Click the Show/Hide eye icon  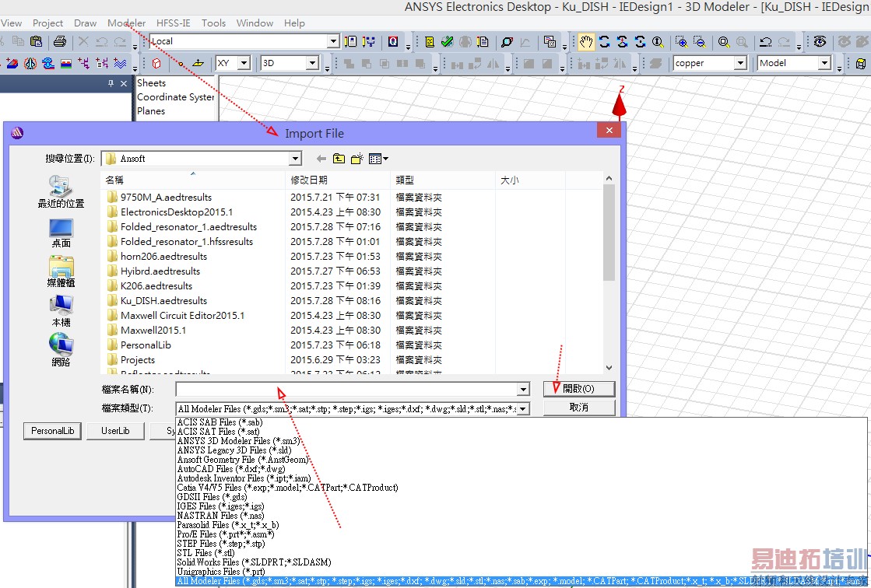[x=820, y=42]
